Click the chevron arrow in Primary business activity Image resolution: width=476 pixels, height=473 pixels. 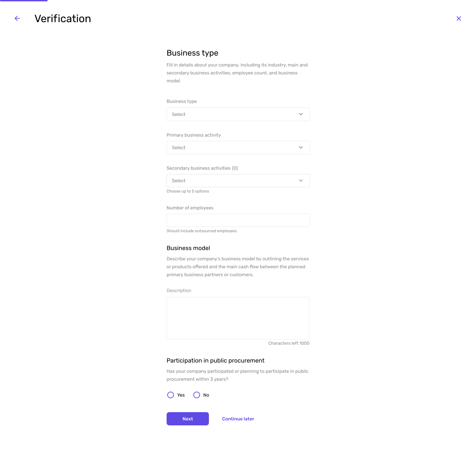pyautogui.click(x=301, y=147)
